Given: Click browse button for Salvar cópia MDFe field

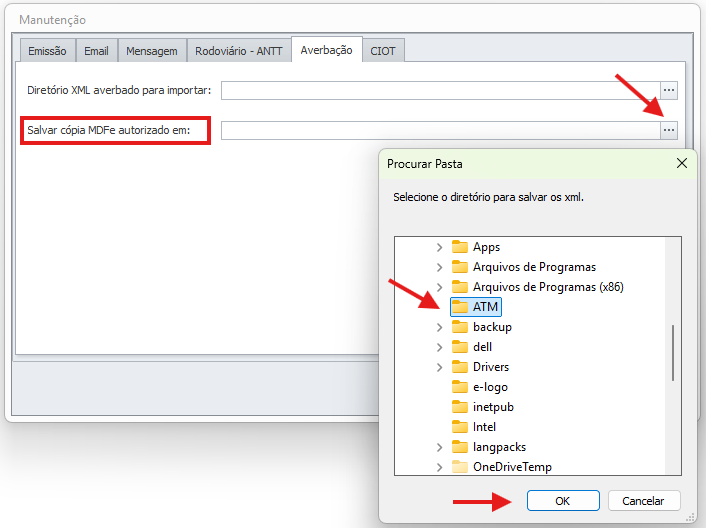Looking at the screenshot, I should pyautogui.click(x=669, y=130).
